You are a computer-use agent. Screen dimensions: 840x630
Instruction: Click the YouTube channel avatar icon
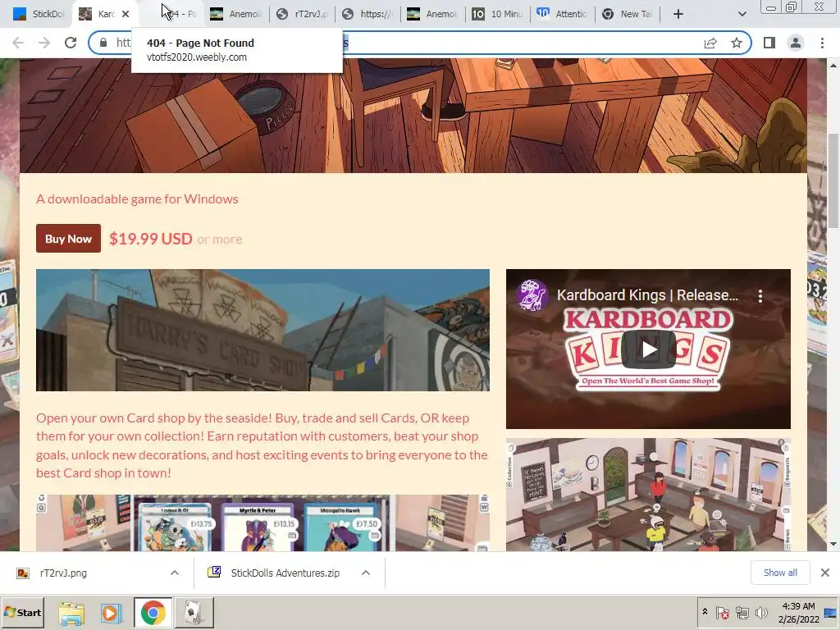532,295
